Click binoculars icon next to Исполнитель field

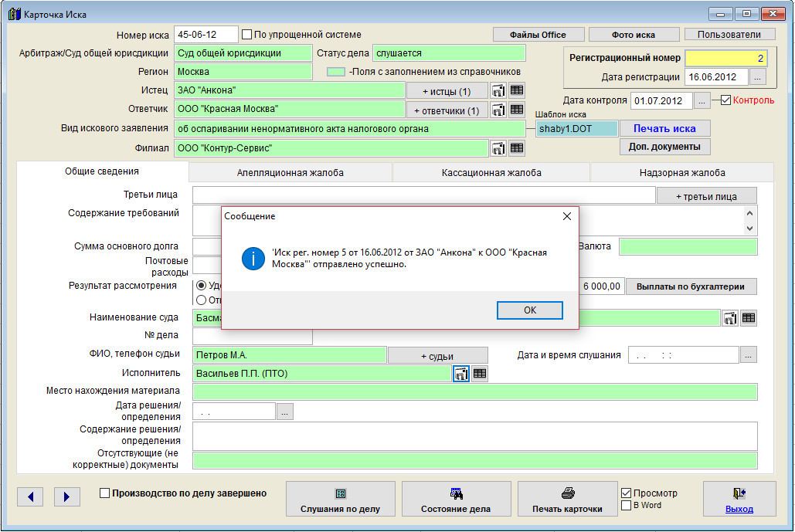[x=461, y=374]
